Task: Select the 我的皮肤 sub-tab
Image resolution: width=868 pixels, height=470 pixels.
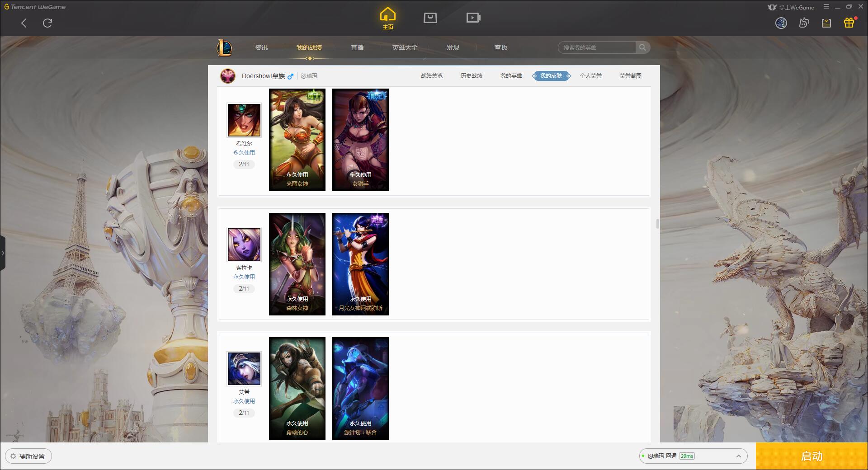Action: 551,76
